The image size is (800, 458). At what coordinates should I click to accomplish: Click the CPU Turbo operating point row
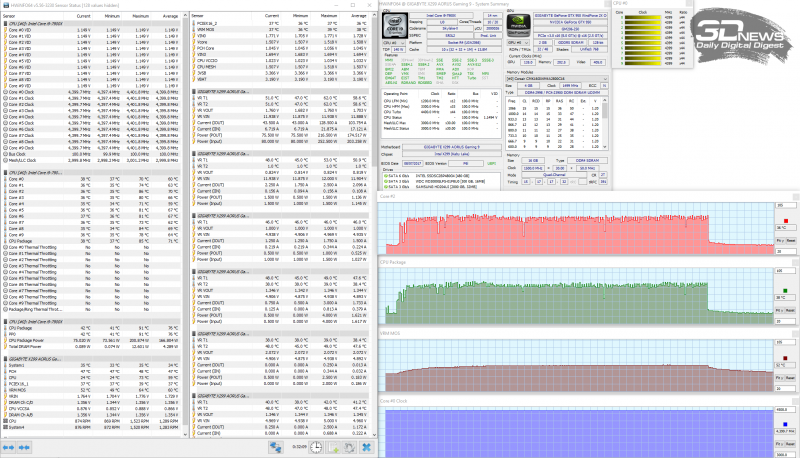pos(442,112)
